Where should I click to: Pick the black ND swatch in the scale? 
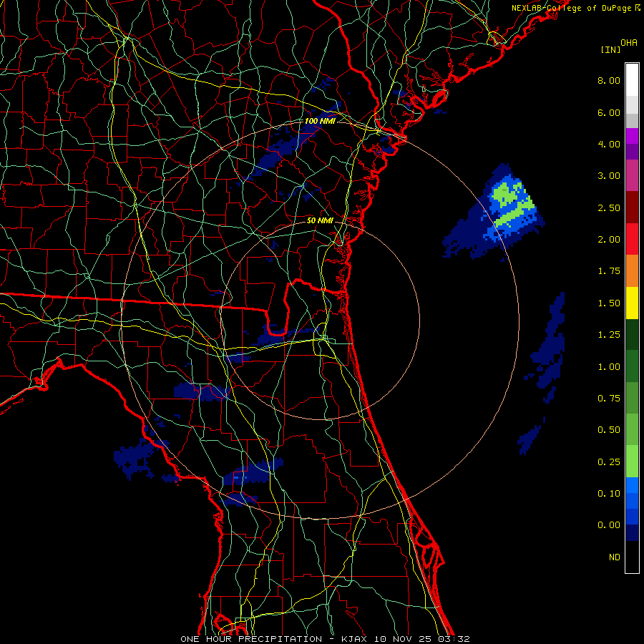coord(632,557)
